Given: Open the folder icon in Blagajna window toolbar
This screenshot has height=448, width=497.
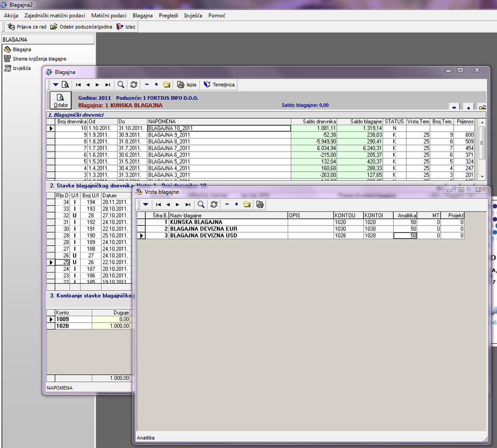Looking at the screenshot, I should 167,85.
